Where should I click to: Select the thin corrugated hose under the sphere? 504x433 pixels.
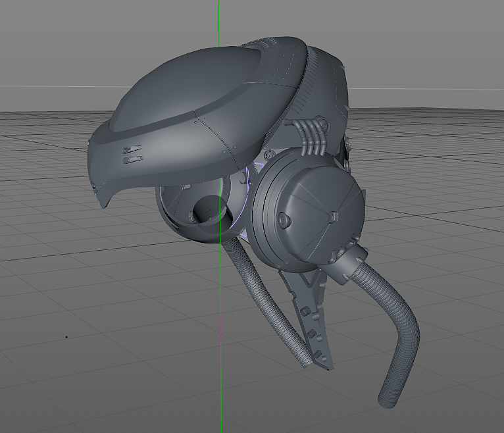coord(267,301)
